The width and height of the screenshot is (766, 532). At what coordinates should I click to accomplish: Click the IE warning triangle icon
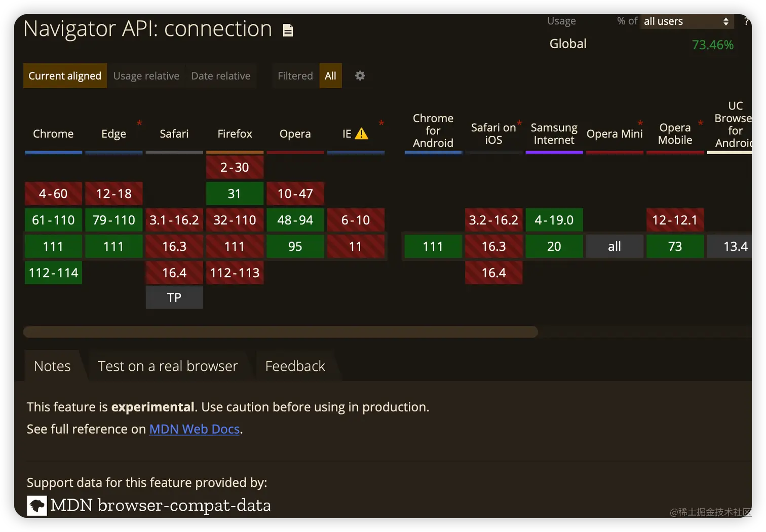point(362,134)
